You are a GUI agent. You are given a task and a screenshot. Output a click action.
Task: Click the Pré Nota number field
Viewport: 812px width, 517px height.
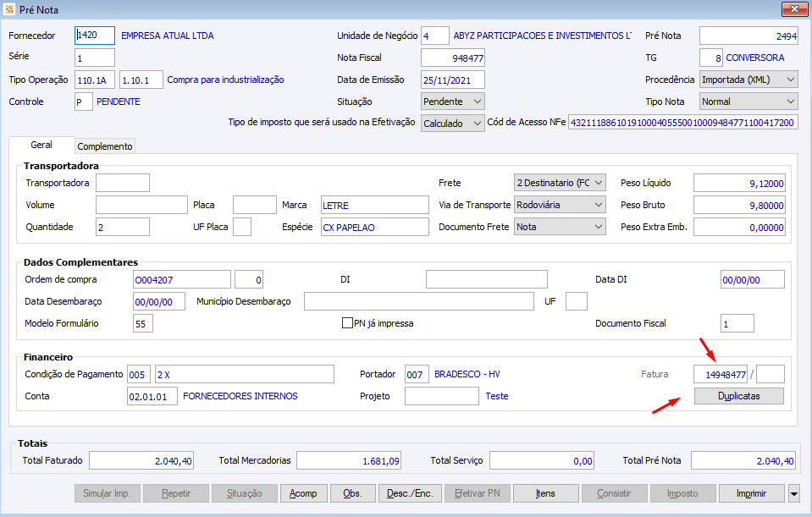click(748, 36)
